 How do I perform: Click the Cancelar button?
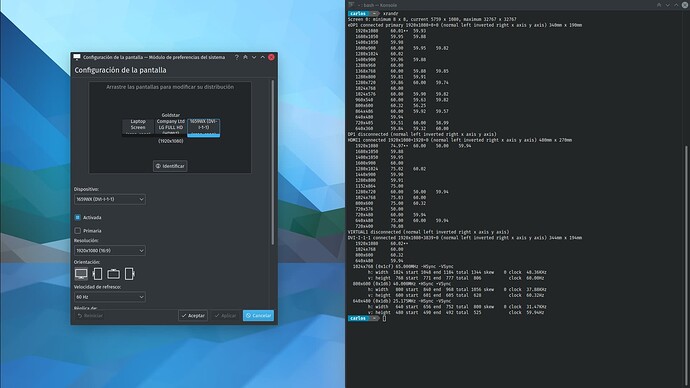click(x=258, y=315)
